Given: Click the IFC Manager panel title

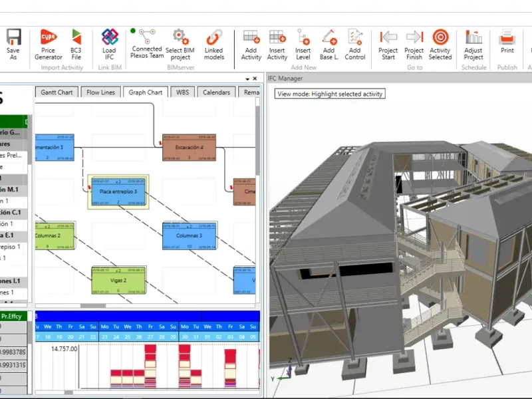Looking at the screenshot, I should pyautogui.click(x=285, y=78).
